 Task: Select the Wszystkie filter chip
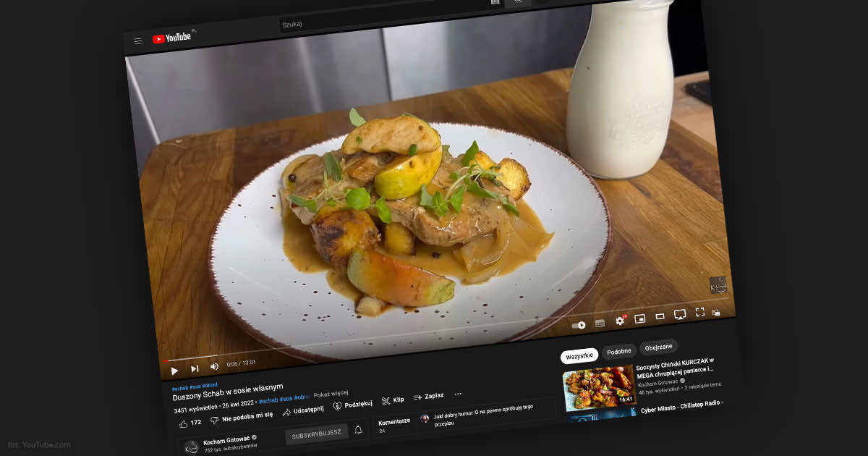coord(580,355)
